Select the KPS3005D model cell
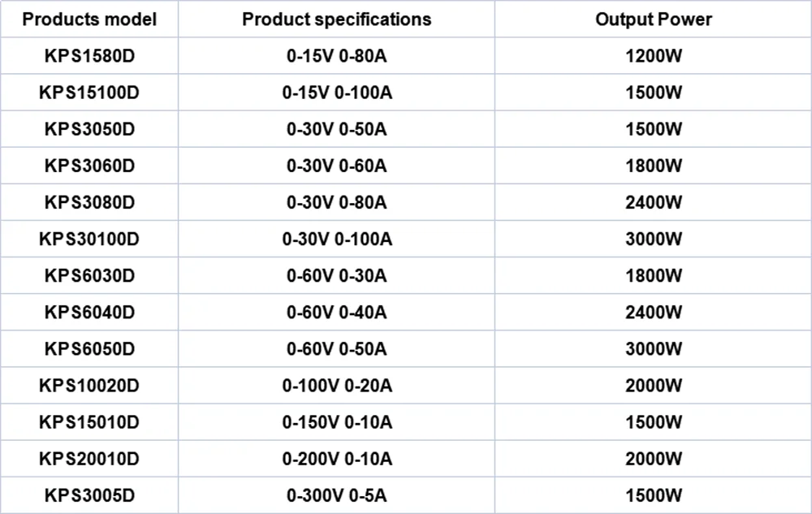 coord(89,495)
